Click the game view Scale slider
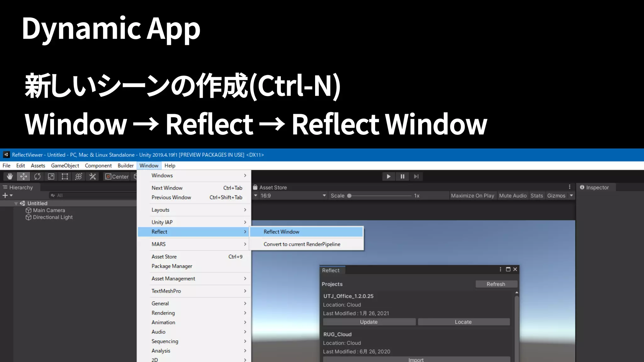Image resolution: width=644 pixels, height=362 pixels. point(380,195)
